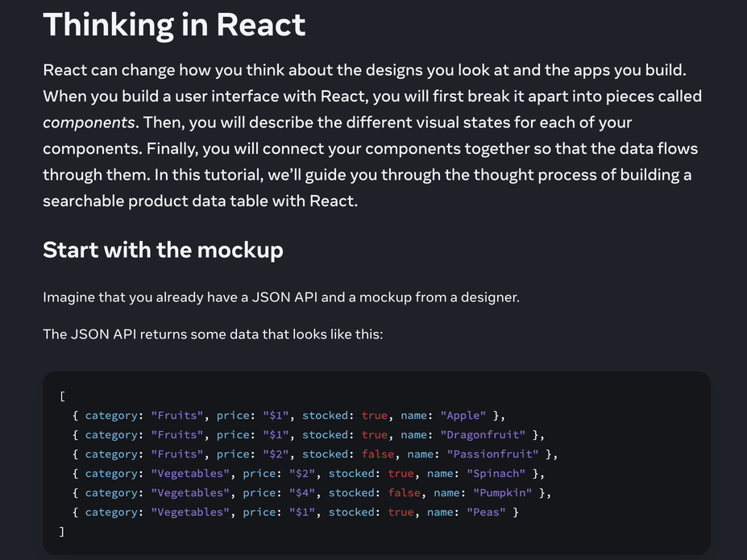Click the "Spinach" string in the code block
The height and width of the screenshot is (560, 747).
496,473
